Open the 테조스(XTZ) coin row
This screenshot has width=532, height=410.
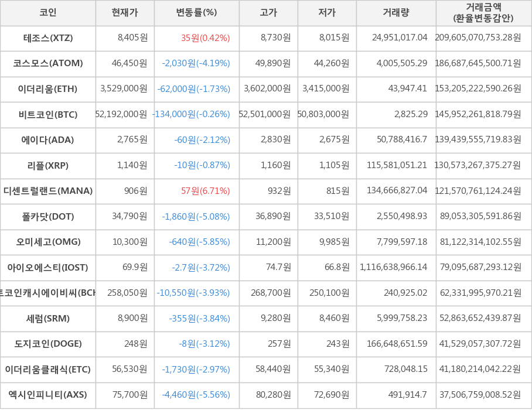pyautogui.click(x=48, y=38)
